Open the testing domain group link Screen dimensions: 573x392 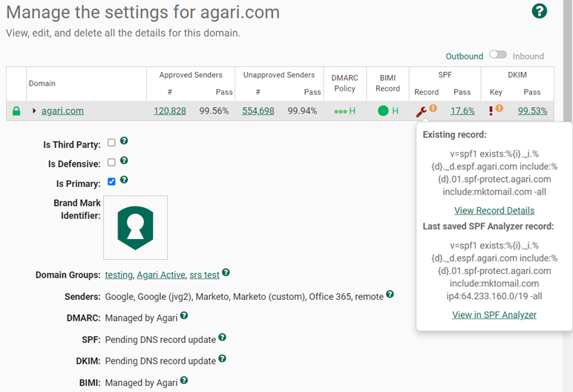click(x=119, y=275)
